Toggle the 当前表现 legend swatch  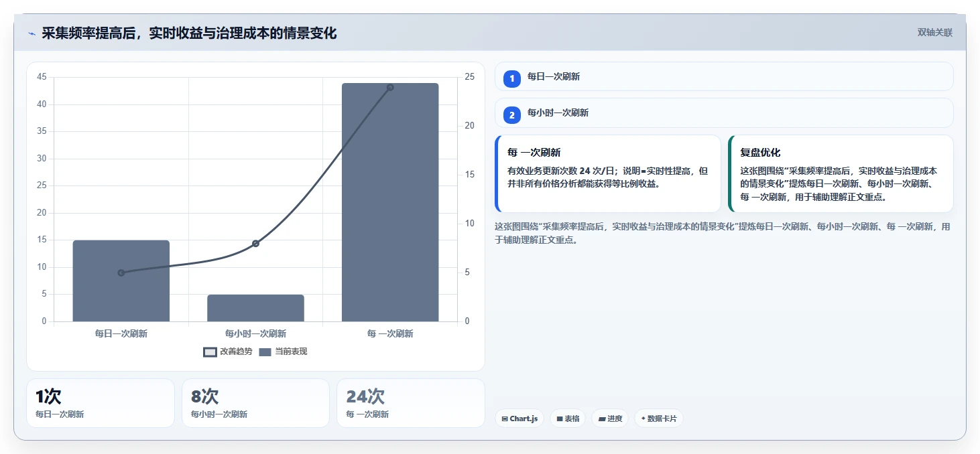click(265, 352)
